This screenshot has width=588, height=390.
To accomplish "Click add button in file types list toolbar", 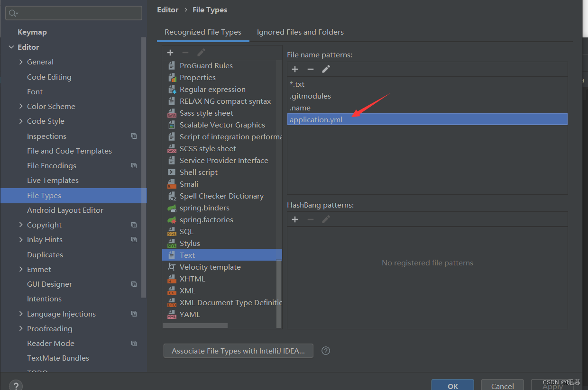I will pos(170,53).
